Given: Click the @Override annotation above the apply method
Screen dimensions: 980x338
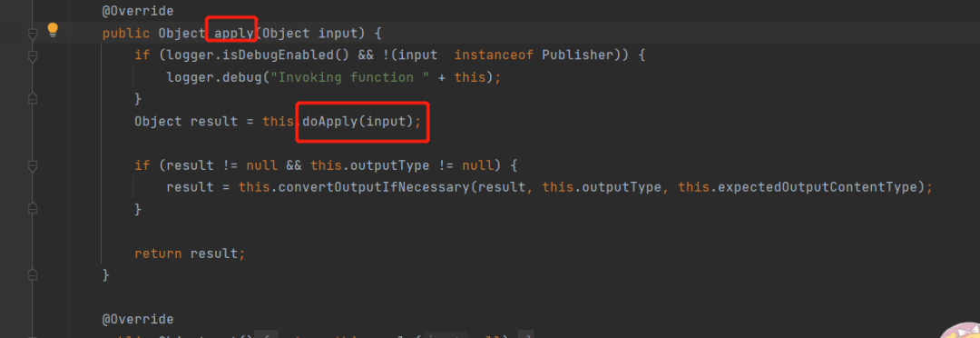Looking at the screenshot, I should point(138,11).
